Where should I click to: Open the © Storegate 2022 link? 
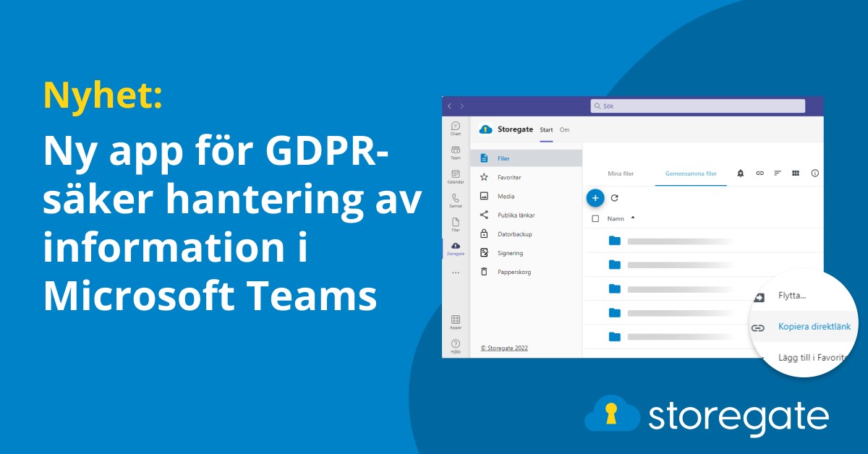coord(504,348)
